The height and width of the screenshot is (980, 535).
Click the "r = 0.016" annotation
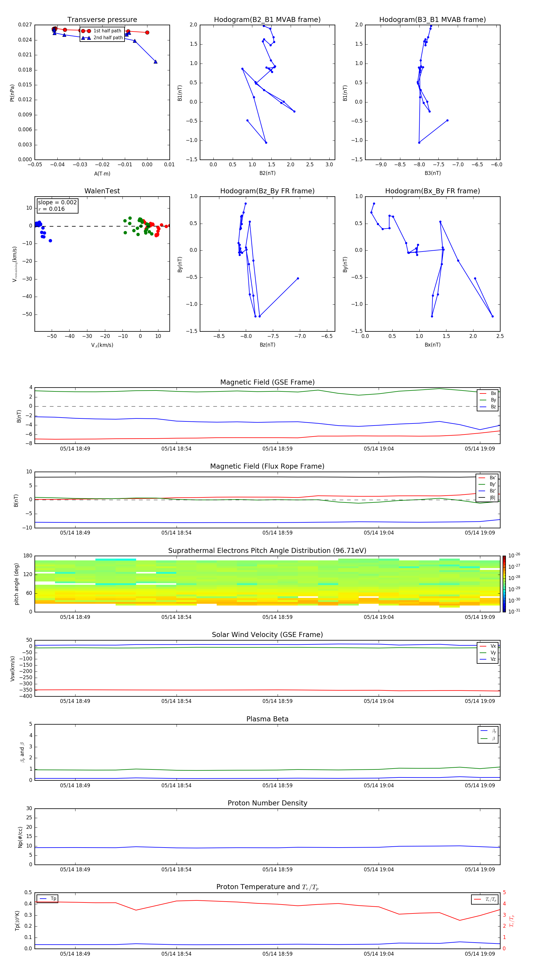[51, 209]
